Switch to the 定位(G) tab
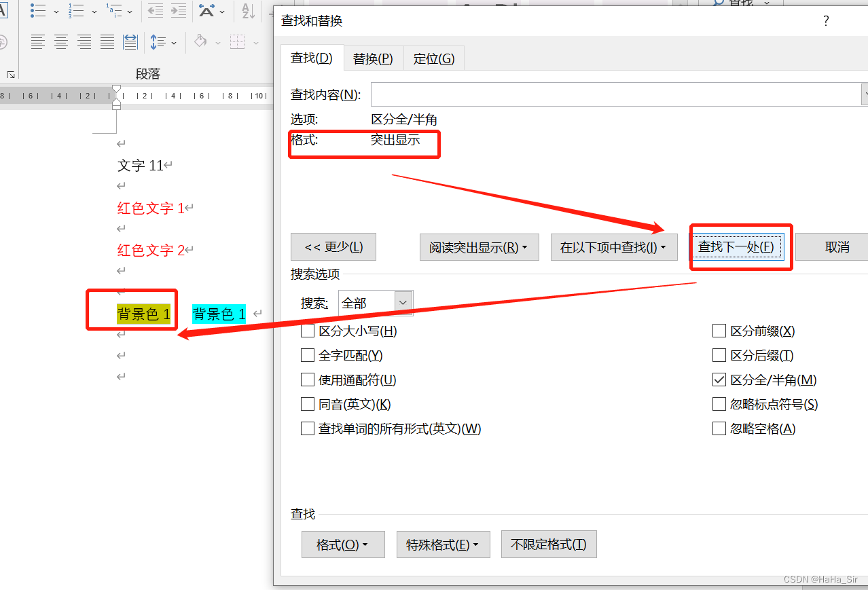This screenshot has width=868, height=590. tap(434, 59)
